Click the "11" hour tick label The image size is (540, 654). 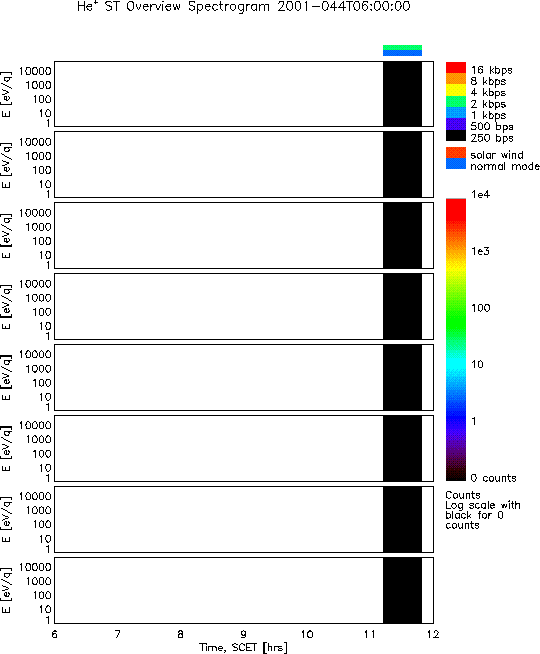369,634
